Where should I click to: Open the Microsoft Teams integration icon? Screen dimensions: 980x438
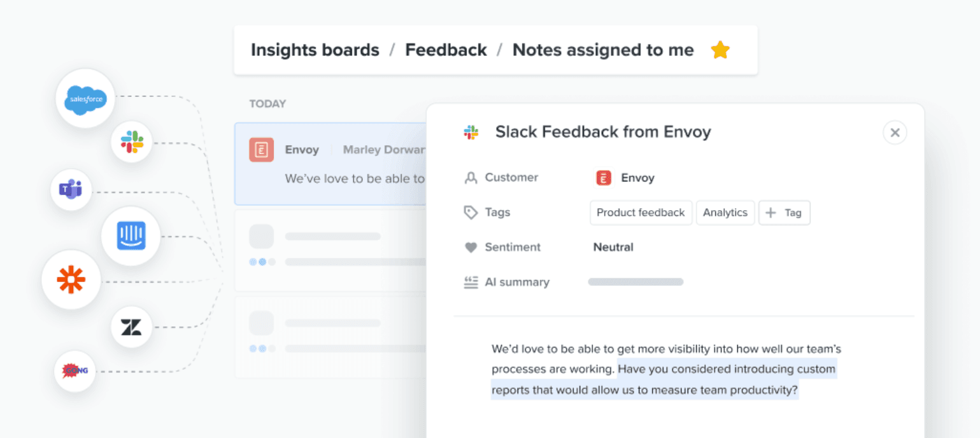click(x=71, y=189)
